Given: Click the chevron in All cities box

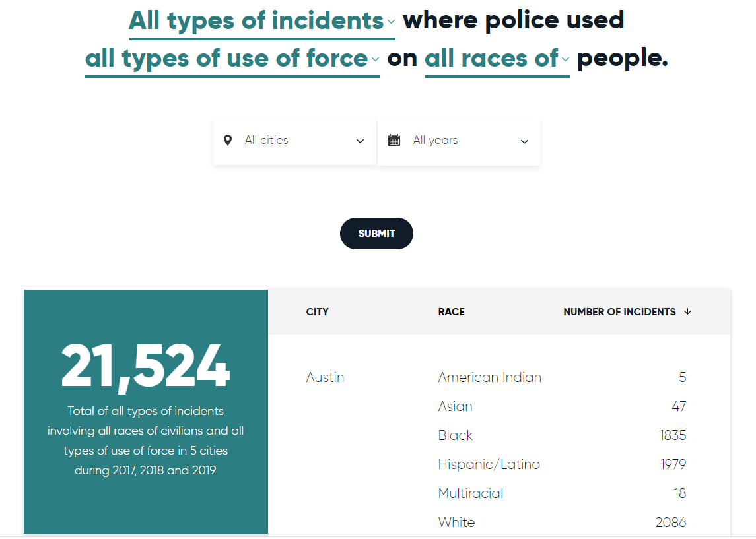Looking at the screenshot, I should click(x=360, y=141).
